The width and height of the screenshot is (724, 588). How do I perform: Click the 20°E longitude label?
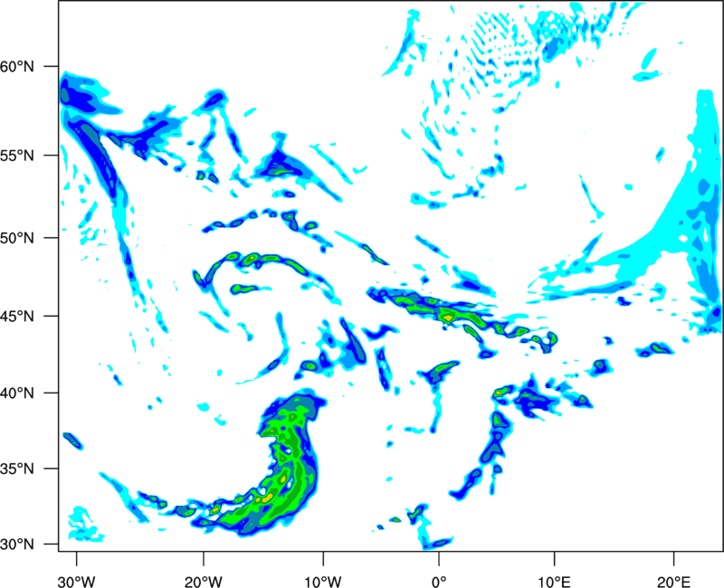point(673,582)
